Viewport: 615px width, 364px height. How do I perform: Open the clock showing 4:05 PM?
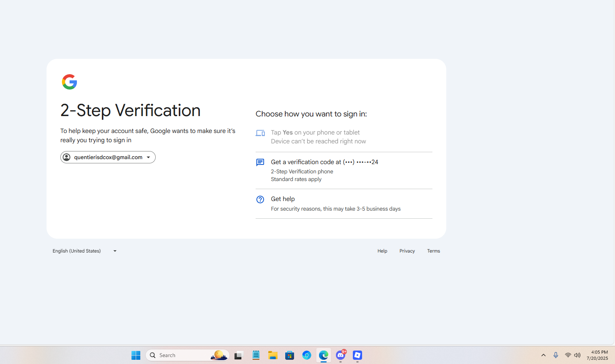click(597, 355)
